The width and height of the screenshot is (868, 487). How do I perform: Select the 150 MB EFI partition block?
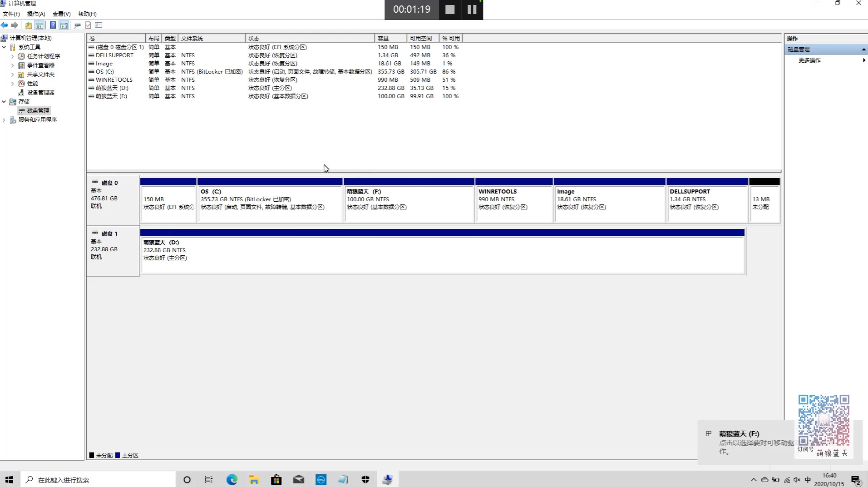(x=168, y=200)
